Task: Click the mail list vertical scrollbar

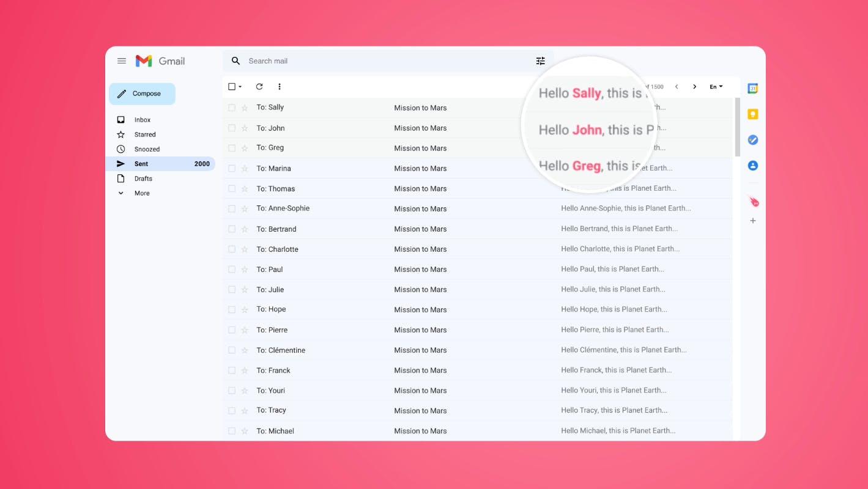Action: [x=737, y=127]
